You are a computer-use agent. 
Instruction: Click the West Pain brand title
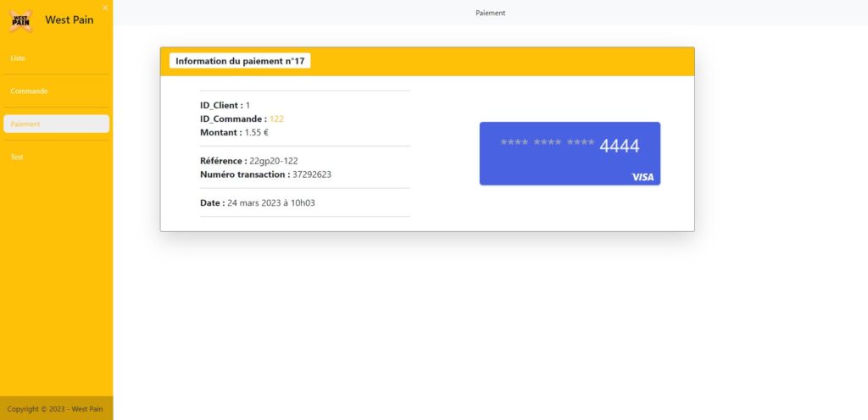[70, 19]
